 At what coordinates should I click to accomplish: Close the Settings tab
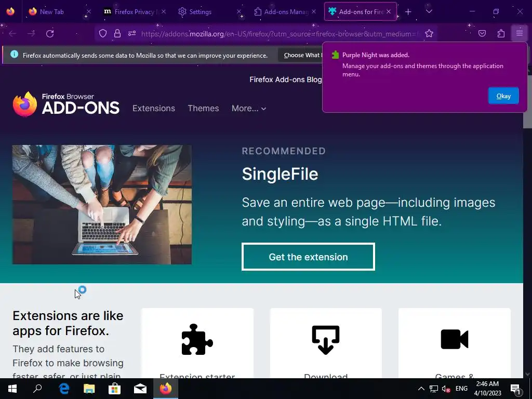239,11
